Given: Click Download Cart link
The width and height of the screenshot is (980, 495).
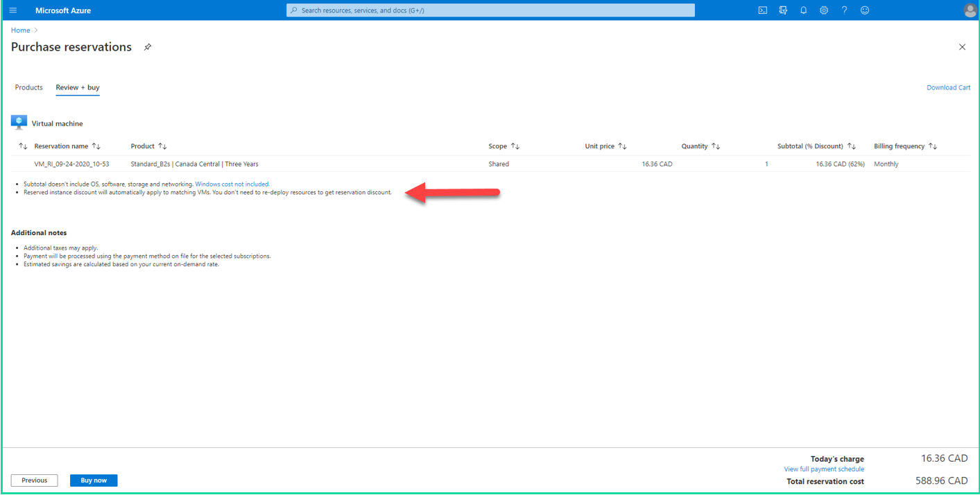Looking at the screenshot, I should (948, 87).
